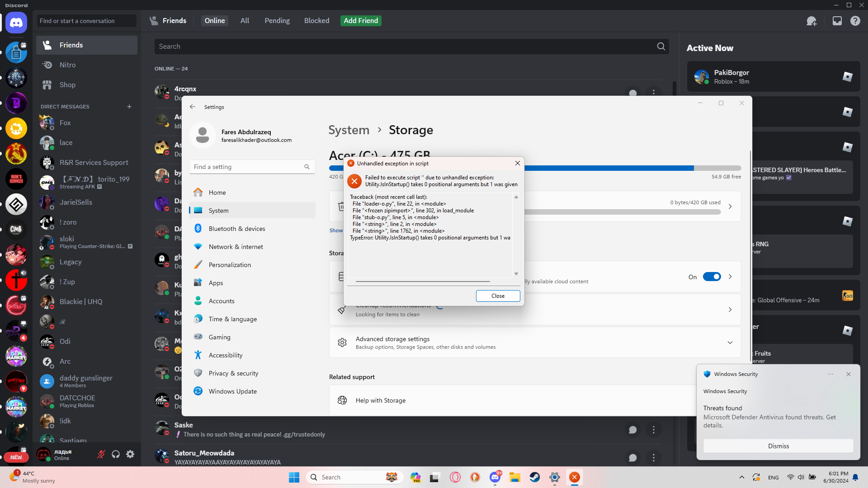
Task: Unmute the microphone in user panel
Action: 101,454
